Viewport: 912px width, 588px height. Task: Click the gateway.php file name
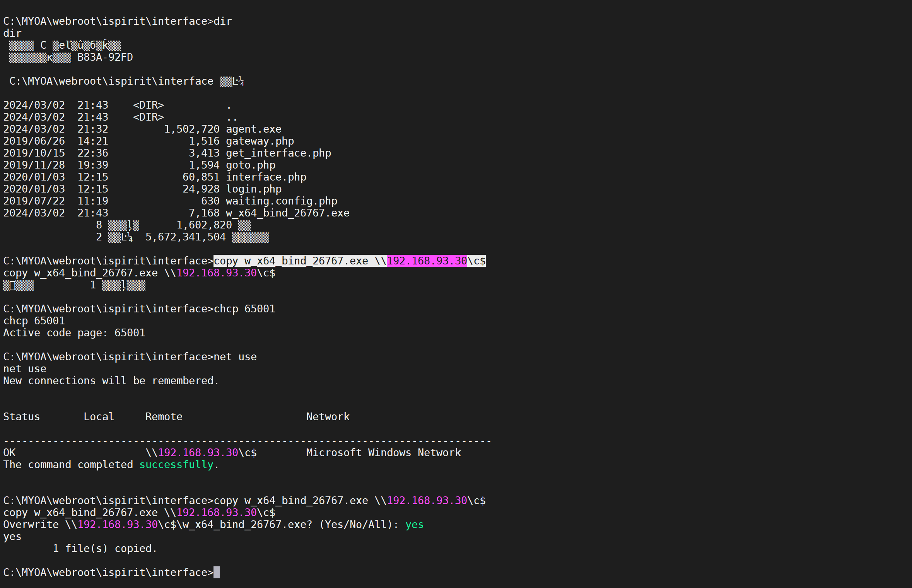(x=260, y=141)
